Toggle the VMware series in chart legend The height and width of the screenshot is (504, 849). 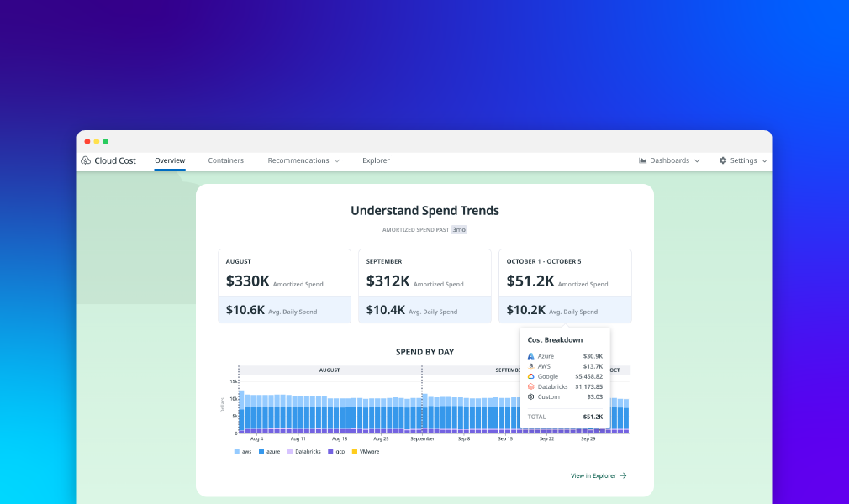[366, 452]
